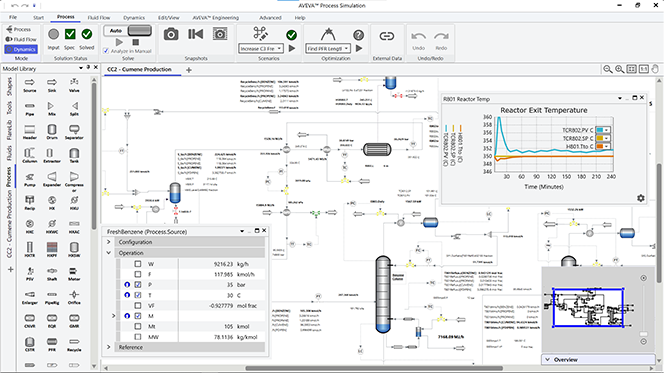Check the MW molecular weight checkbox
This screenshot has height=373, width=664.
138,337
